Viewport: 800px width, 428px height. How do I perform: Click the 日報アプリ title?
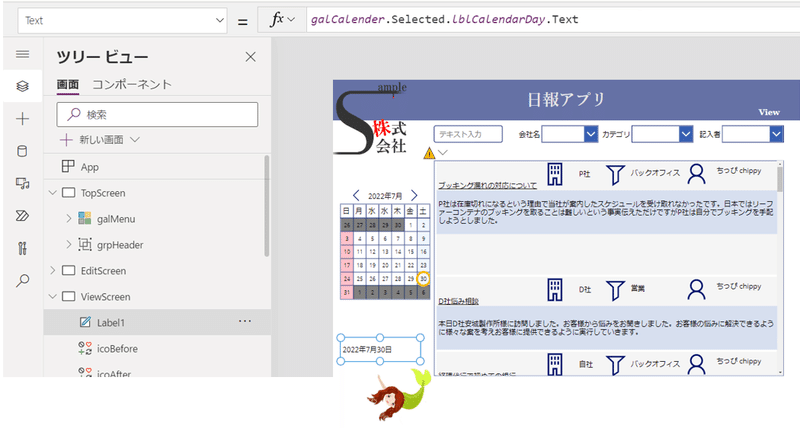pyautogui.click(x=566, y=99)
